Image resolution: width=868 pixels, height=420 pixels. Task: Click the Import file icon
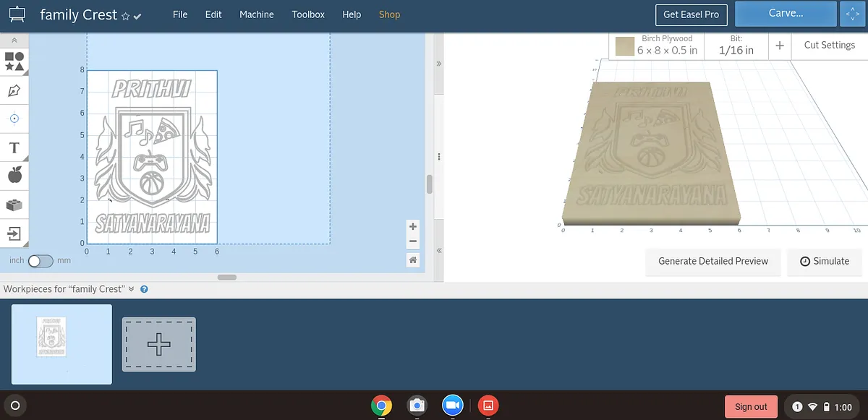(x=14, y=233)
